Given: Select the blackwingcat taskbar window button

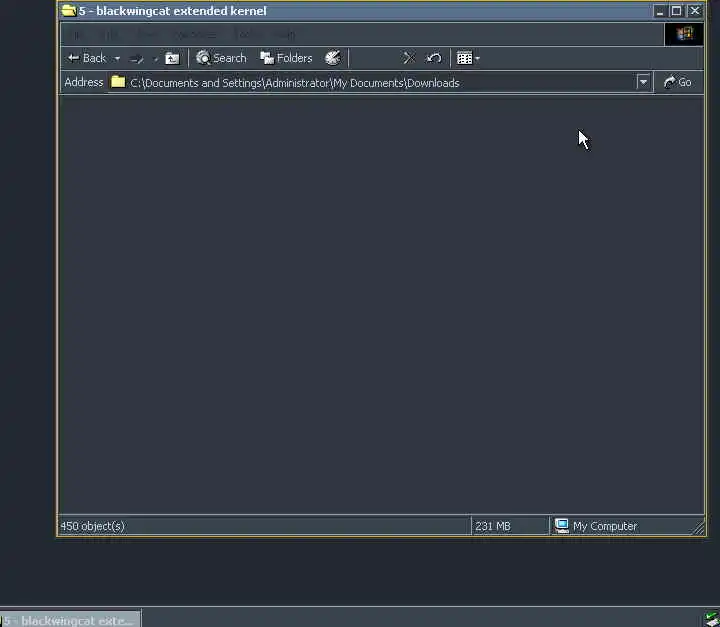Looking at the screenshot, I should [x=70, y=620].
